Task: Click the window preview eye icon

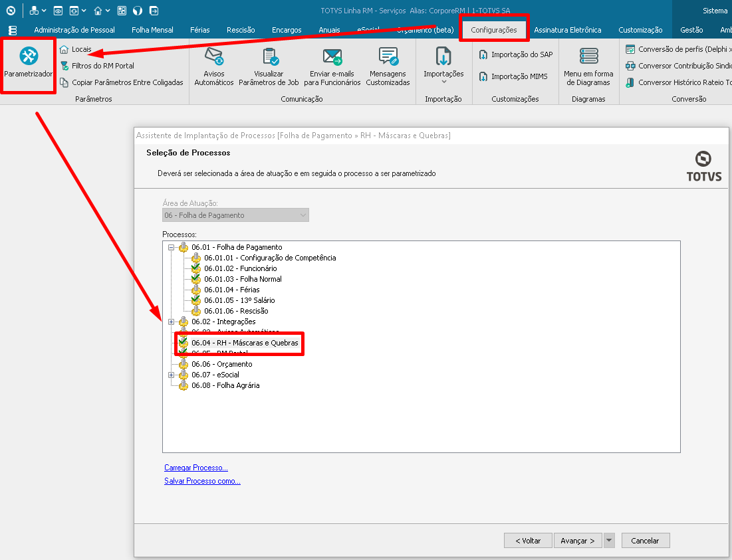Action: click(x=58, y=10)
